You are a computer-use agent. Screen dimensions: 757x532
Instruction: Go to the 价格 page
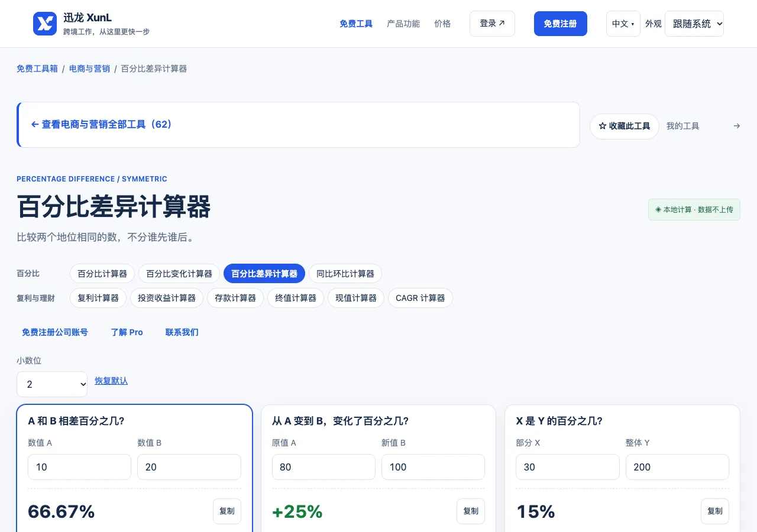tap(442, 24)
